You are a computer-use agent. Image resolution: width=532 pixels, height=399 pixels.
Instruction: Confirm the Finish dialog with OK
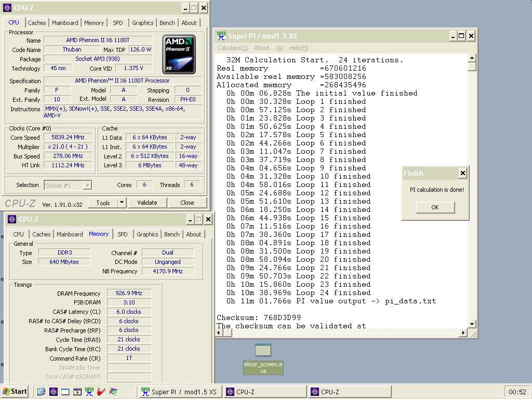[435, 207]
